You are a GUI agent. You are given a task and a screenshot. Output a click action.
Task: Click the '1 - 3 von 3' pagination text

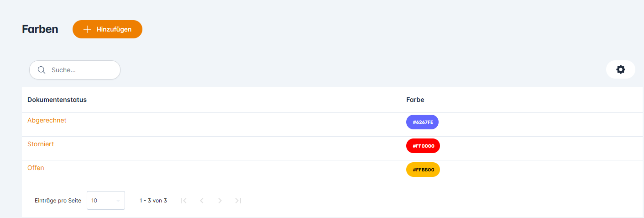click(153, 201)
